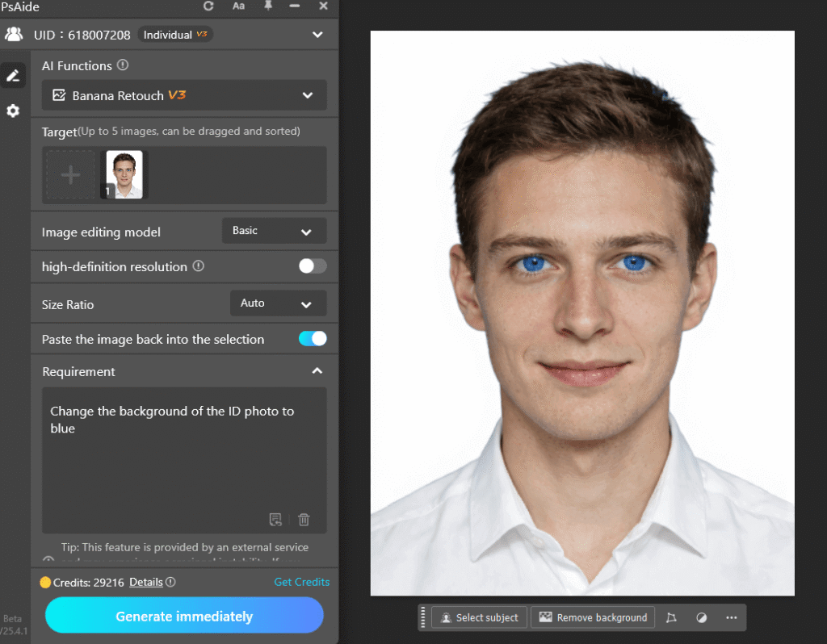Clear the requirement text with trash icon

[x=304, y=519]
